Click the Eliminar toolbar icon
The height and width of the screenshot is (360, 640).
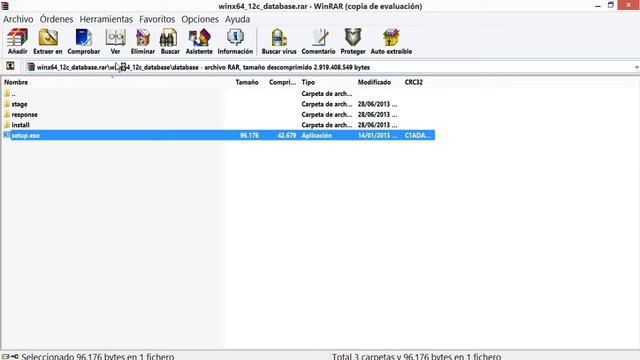coord(143,37)
